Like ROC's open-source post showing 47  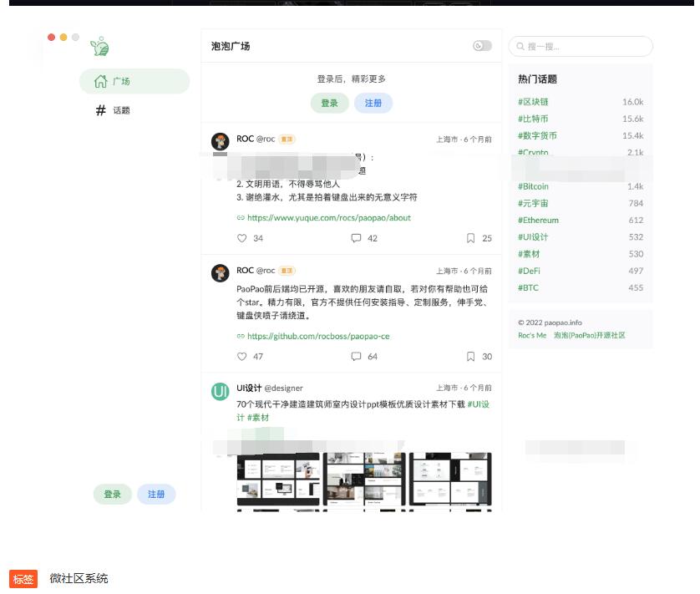tap(241, 356)
